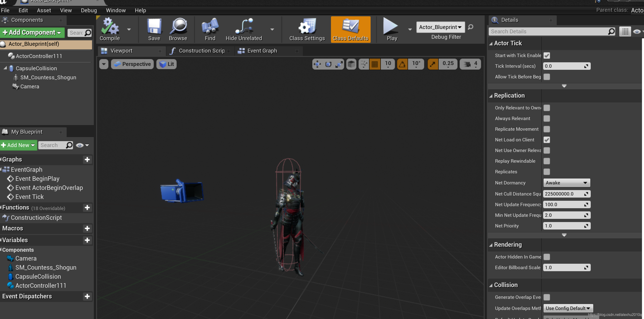This screenshot has height=319, width=644.
Task: Open the Find binoculars tool
Action: (210, 29)
